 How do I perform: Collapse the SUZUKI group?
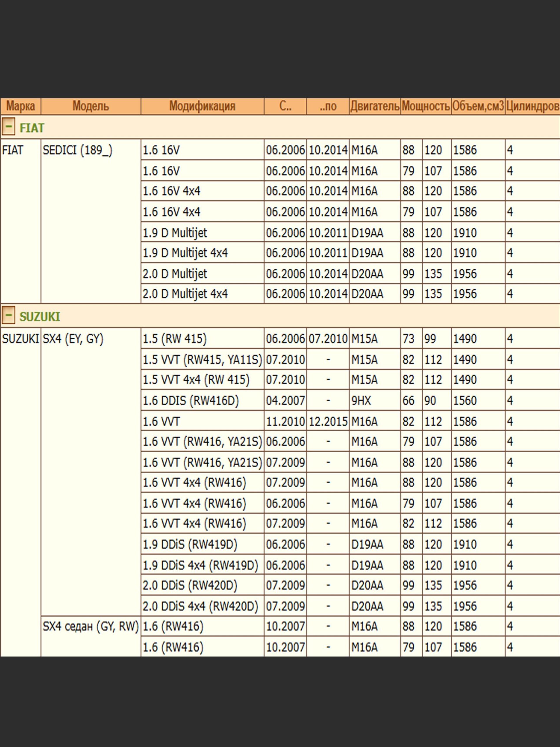(x=8, y=316)
